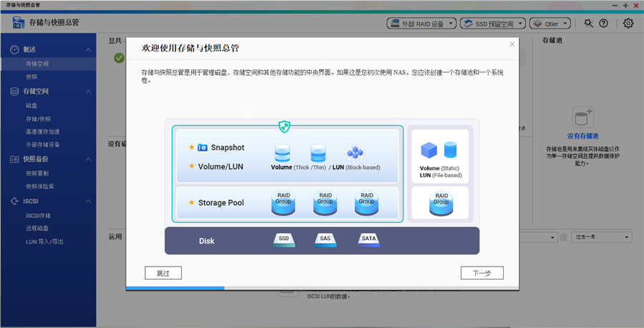Open global settings gear icon
Image resolution: width=644 pixels, height=328 pixels.
point(628,23)
